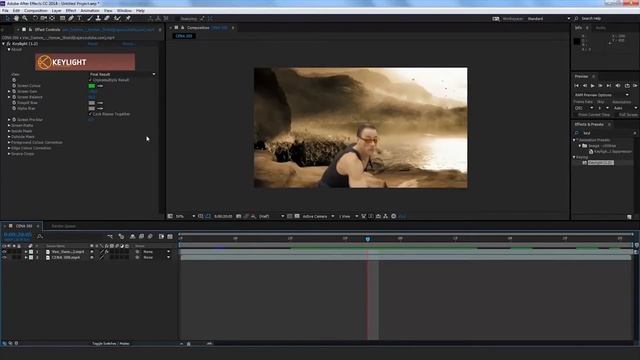The height and width of the screenshot is (360, 640).
Task: Open the composition mini-flowchart icon
Action: point(110,236)
